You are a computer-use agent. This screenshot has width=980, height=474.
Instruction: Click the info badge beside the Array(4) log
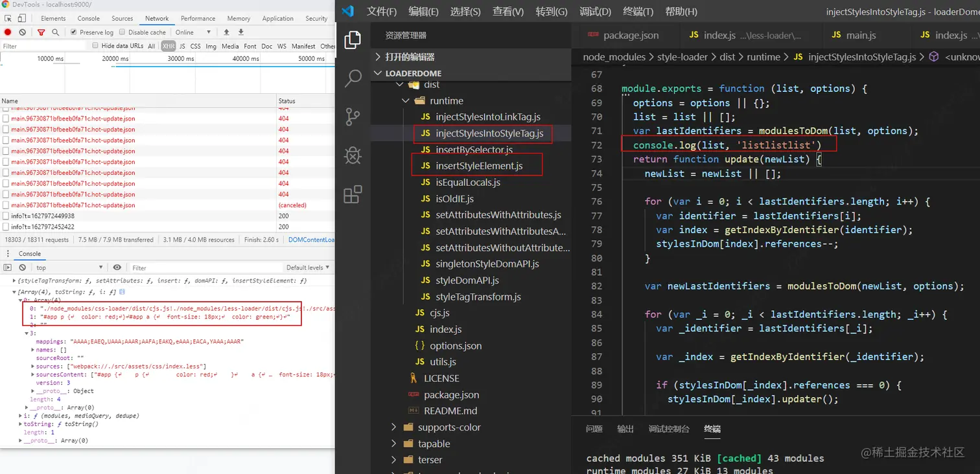point(122,292)
